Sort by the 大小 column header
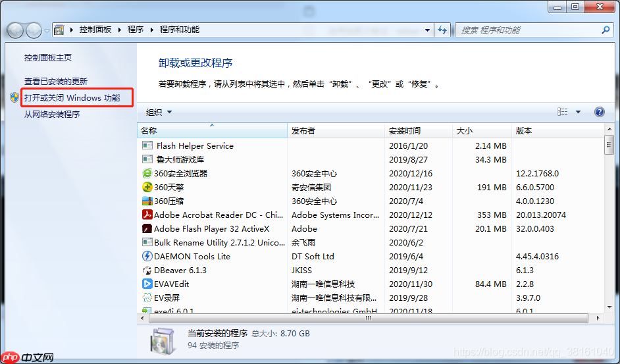The width and height of the screenshot is (620, 364). pos(482,130)
